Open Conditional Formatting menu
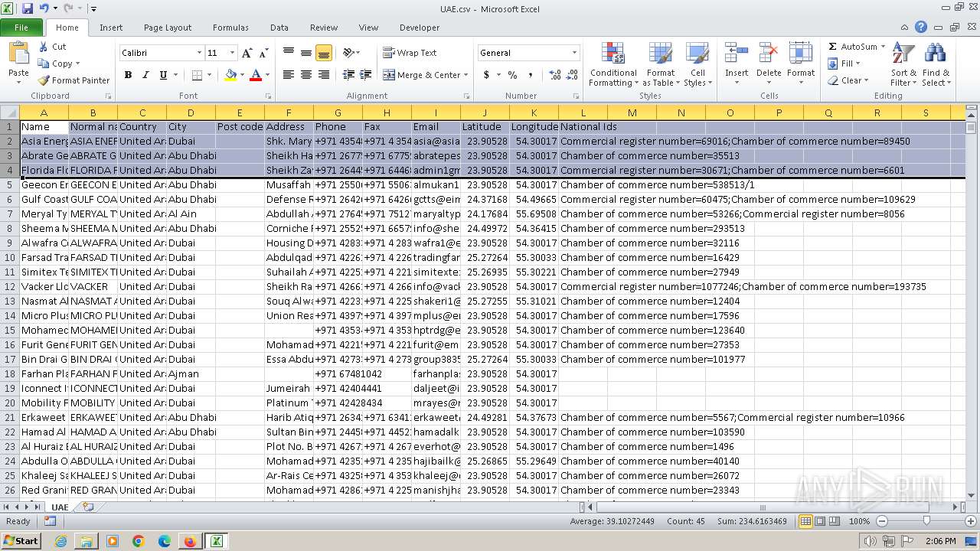Viewport: 980px width, 551px height. pyautogui.click(x=613, y=64)
